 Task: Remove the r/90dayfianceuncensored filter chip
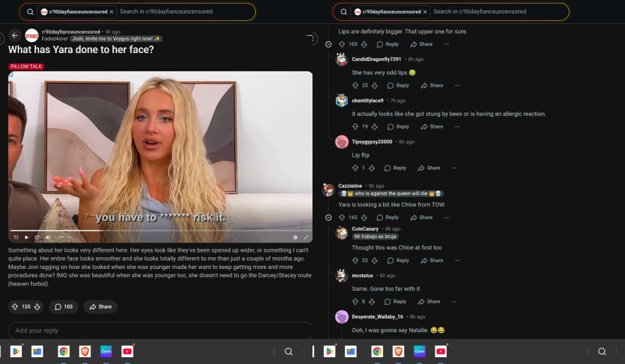(111, 12)
